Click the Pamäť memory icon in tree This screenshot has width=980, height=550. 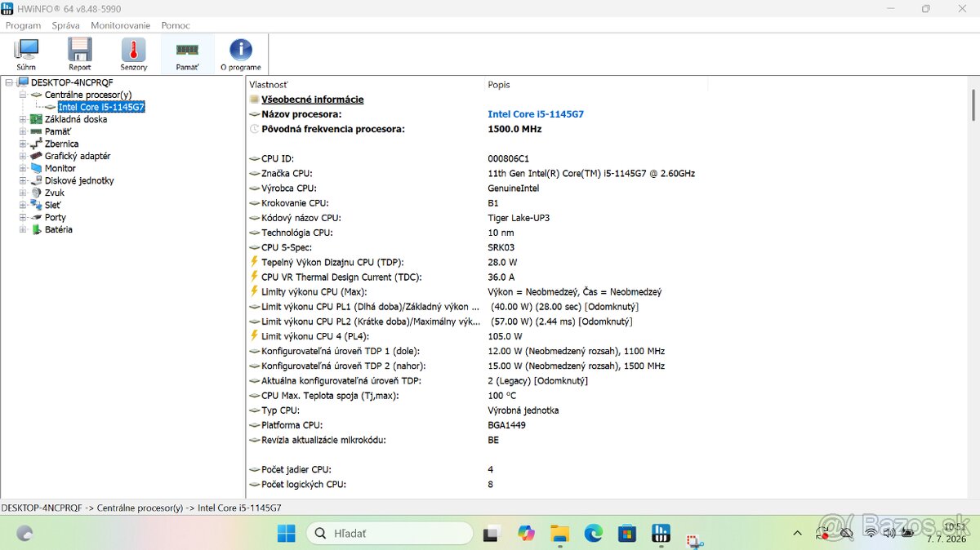tap(37, 131)
